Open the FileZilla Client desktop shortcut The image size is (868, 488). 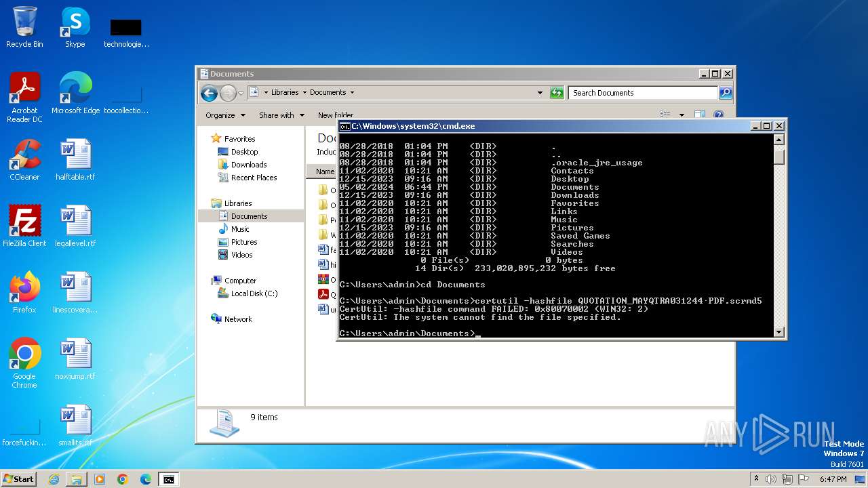click(x=24, y=226)
